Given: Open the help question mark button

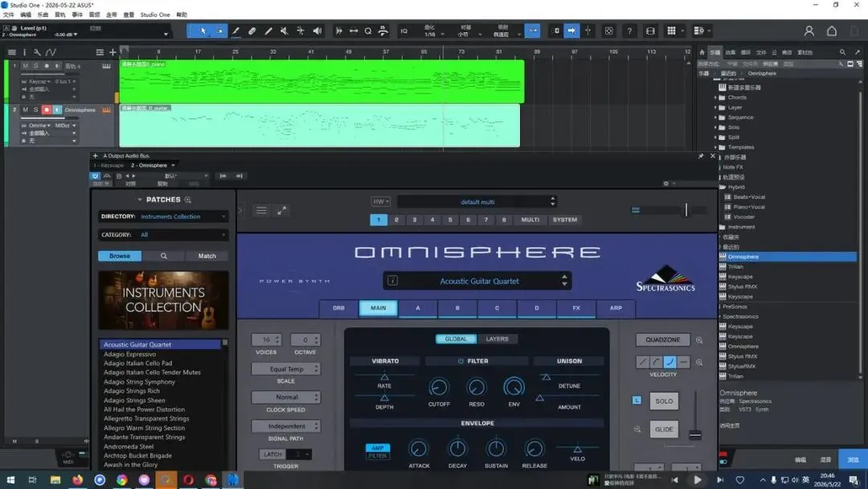Looking at the screenshot, I should (629, 31).
